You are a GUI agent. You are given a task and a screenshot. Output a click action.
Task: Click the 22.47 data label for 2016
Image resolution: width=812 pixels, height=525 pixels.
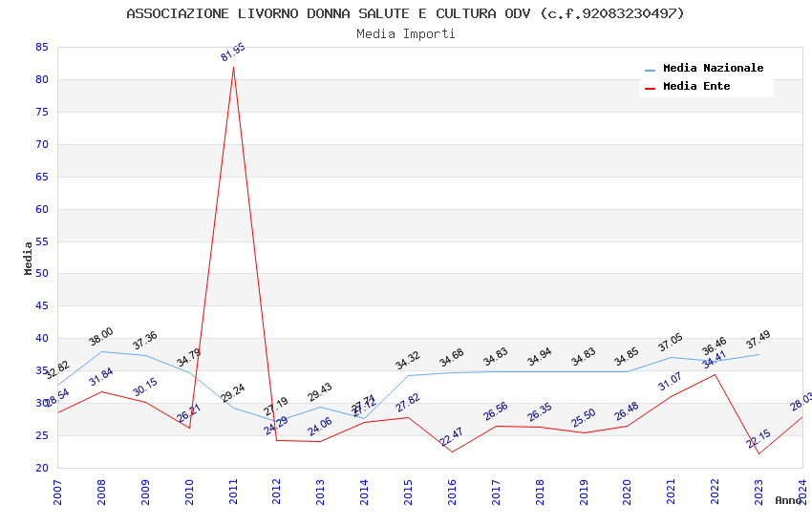452,437
